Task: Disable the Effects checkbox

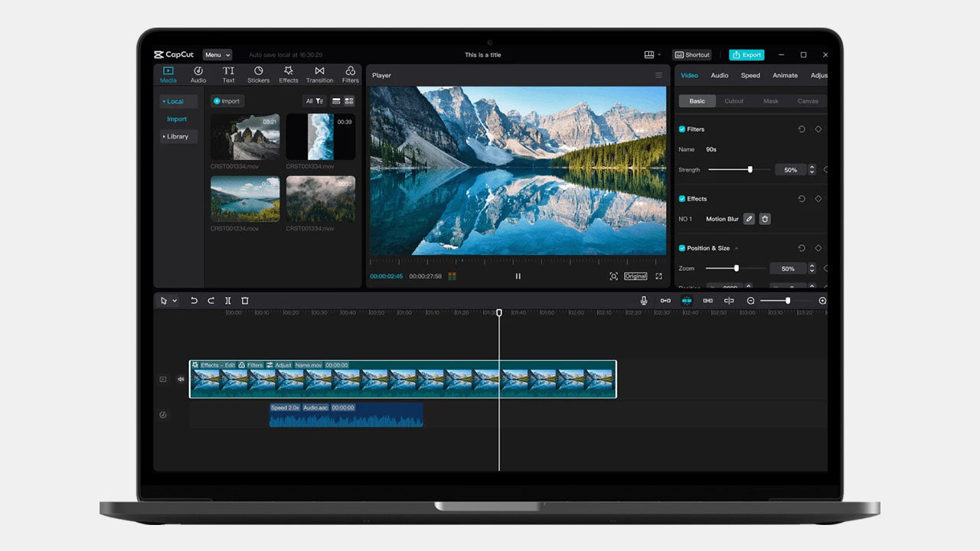Action: coord(682,199)
